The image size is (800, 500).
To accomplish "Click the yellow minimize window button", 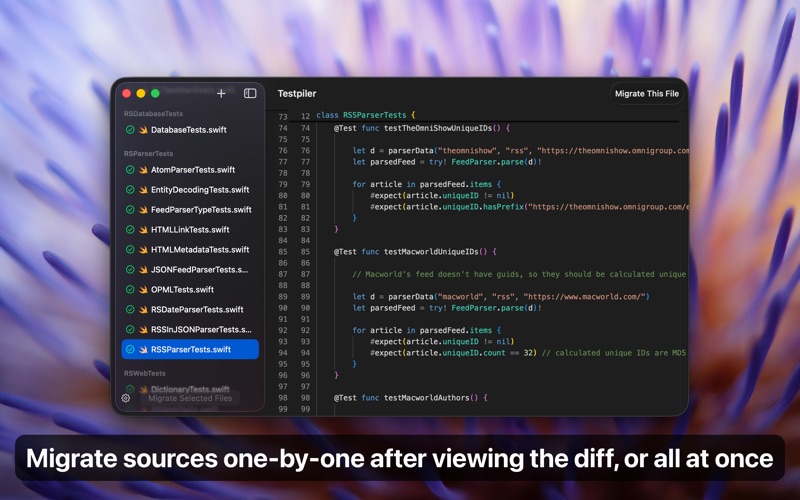I will tap(141, 93).
